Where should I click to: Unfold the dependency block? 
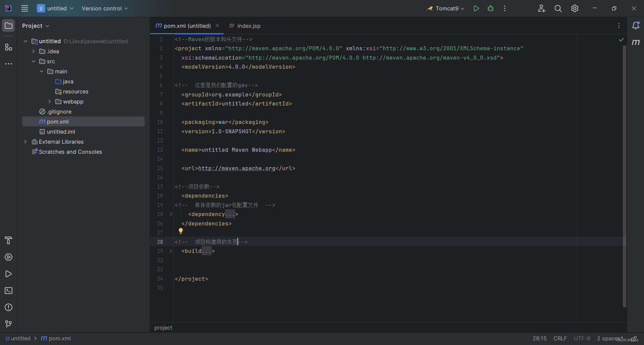[171, 214]
